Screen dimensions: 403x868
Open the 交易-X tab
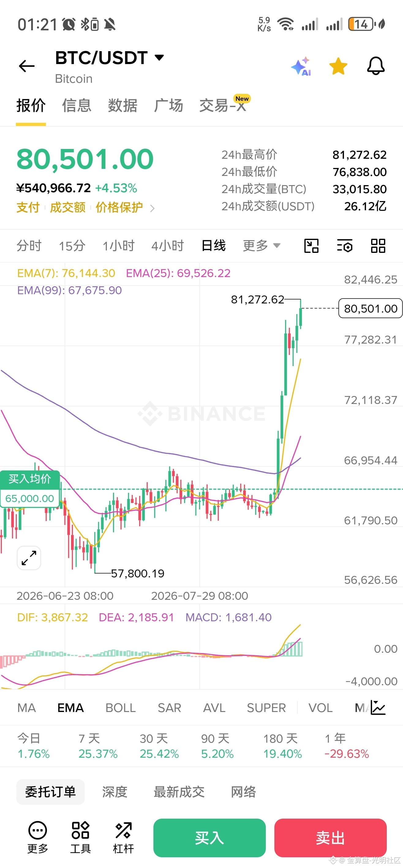pos(223,105)
